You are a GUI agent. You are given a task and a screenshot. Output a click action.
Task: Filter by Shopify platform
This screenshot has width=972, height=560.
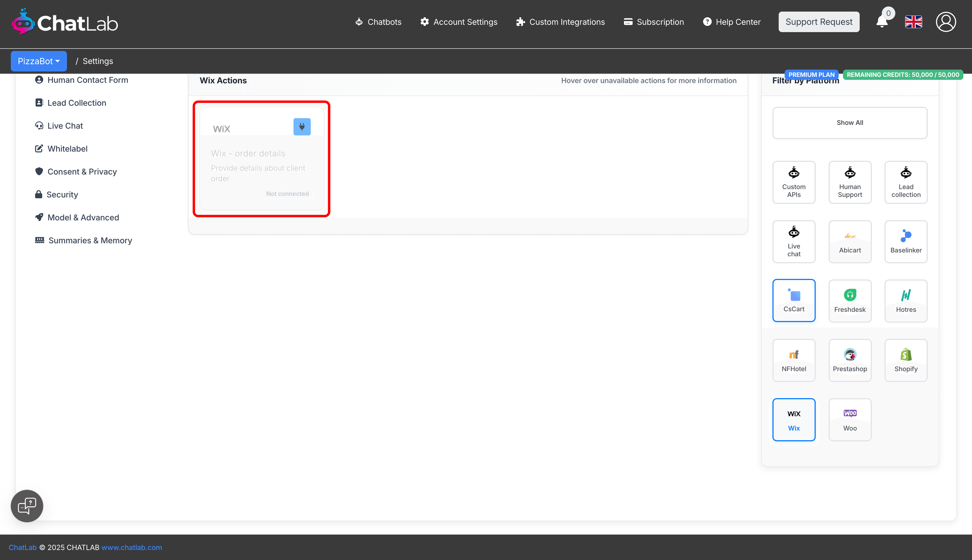905,360
